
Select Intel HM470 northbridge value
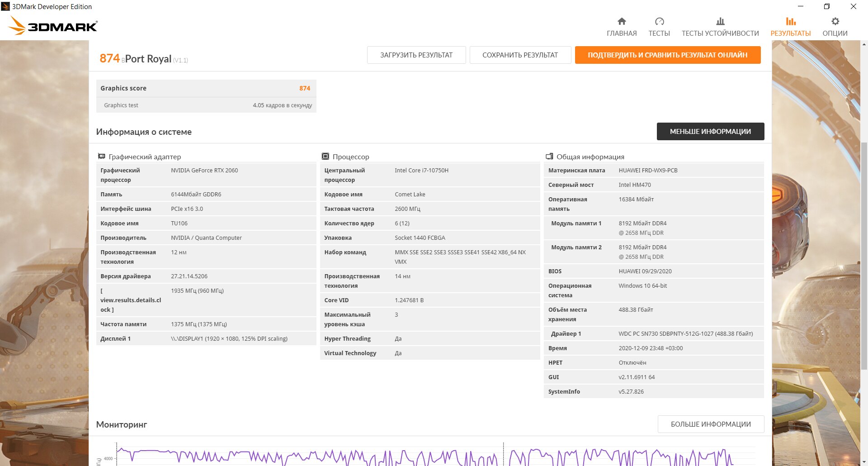click(635, 185)
